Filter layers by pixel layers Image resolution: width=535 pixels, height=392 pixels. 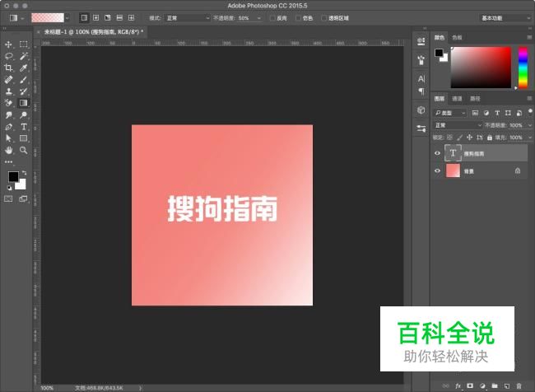(475, 113)
